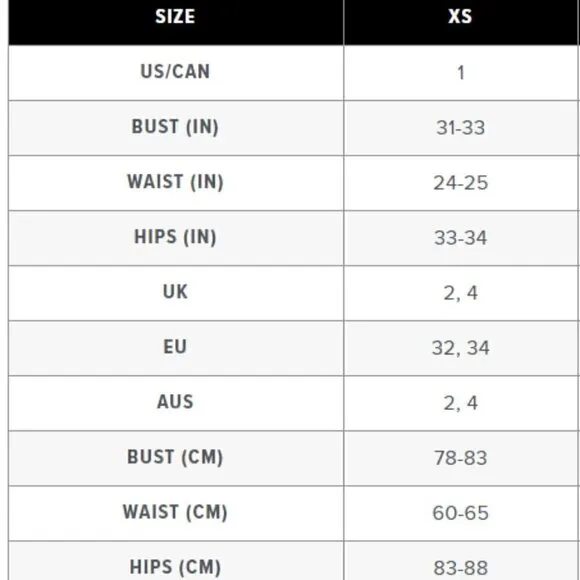Viewport: 580px width, 580px height.
Task: Click the HIPS (CM) row label
Action: pyautogui.click(x=175, y=567)
